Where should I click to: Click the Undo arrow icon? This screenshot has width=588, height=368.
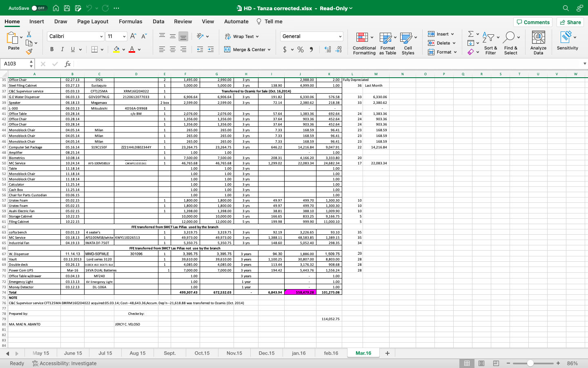pyautogui.click(x=89, y=8)
